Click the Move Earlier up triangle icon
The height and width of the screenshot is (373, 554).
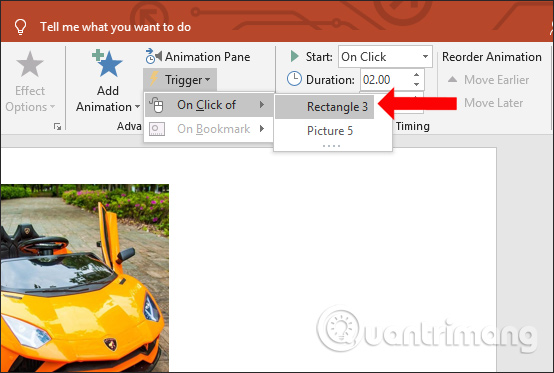click(x=452, y=79)
